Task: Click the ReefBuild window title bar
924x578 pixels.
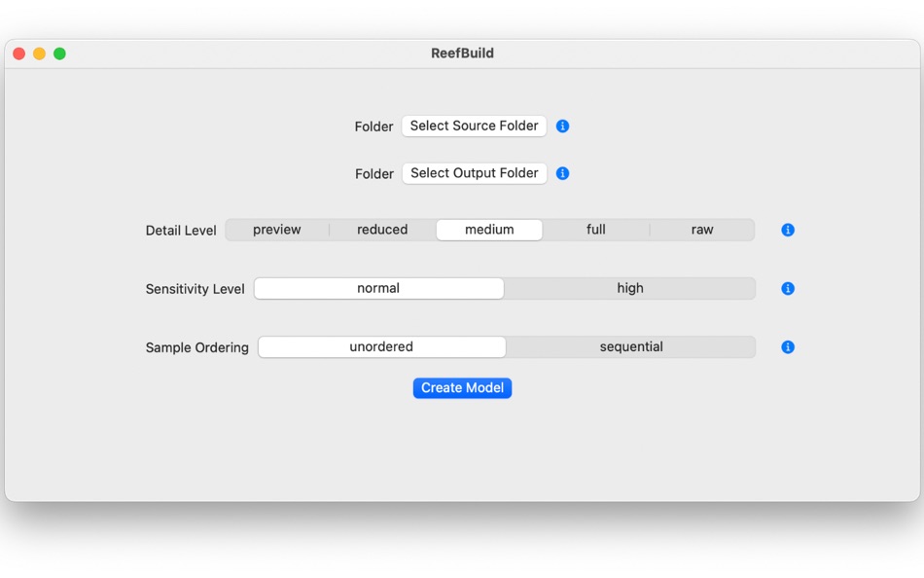Action: (462, 54)
